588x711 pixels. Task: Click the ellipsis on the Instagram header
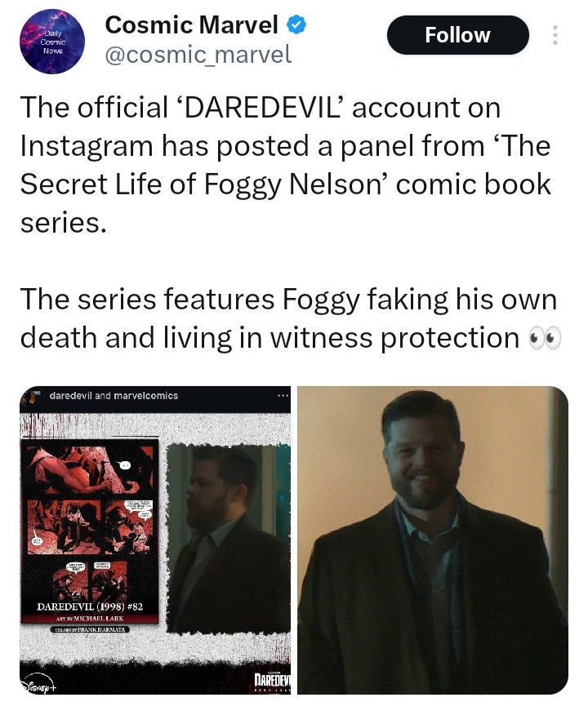click(x=283, y=396)
